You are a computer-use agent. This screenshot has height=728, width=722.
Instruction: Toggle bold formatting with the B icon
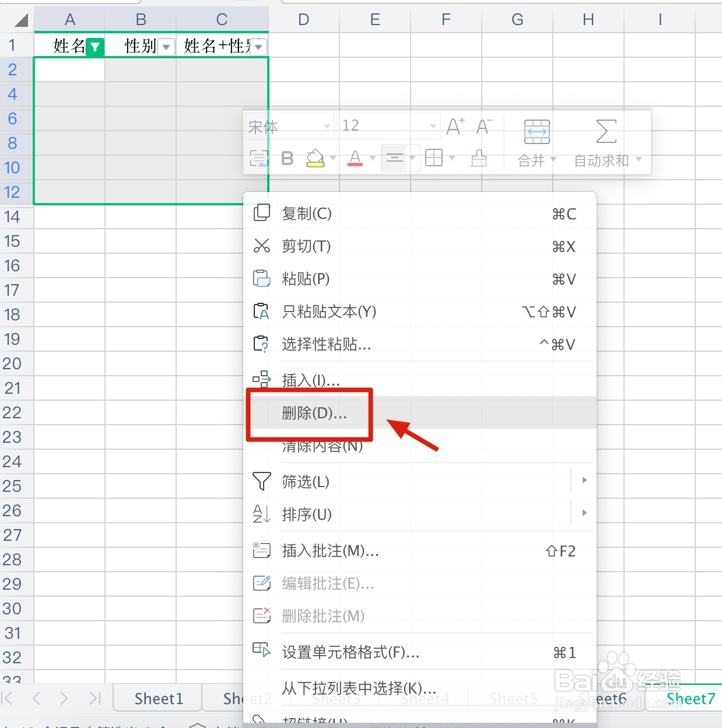click(286, 158)
